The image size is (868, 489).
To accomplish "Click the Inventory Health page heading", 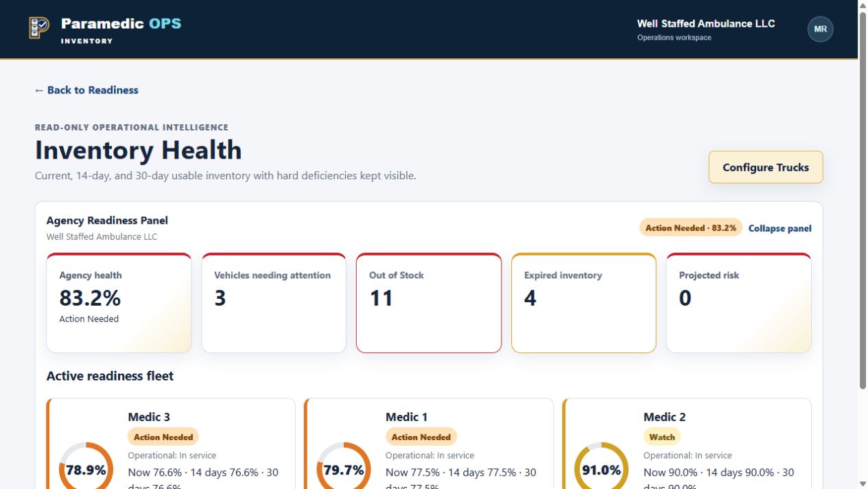I will point(139,150).
